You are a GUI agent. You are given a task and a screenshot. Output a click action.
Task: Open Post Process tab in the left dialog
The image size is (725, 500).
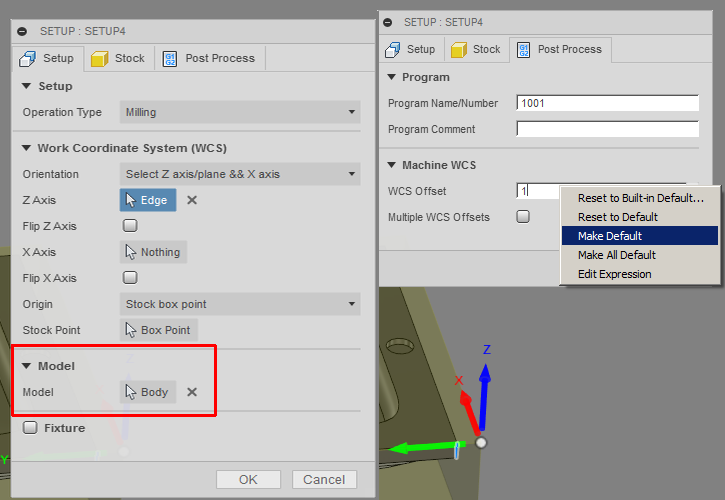(209, 58)
